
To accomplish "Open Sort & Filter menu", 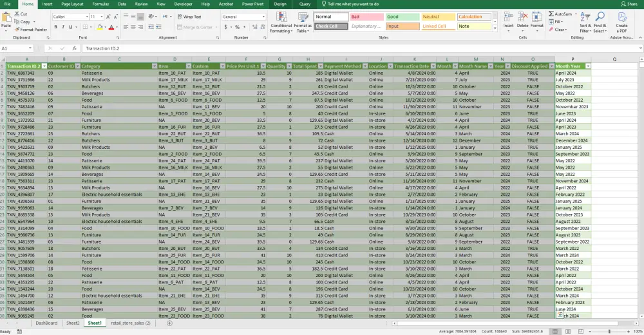I will coord(585,22).
